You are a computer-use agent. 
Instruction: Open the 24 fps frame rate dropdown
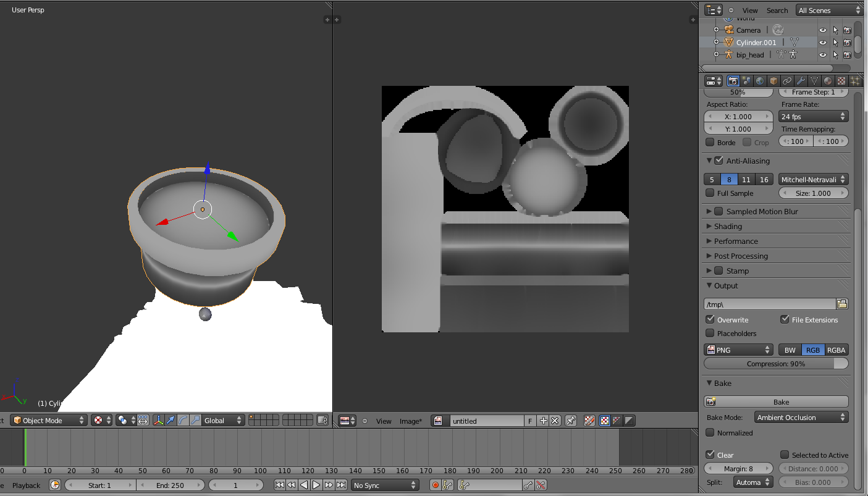point(814,116)
